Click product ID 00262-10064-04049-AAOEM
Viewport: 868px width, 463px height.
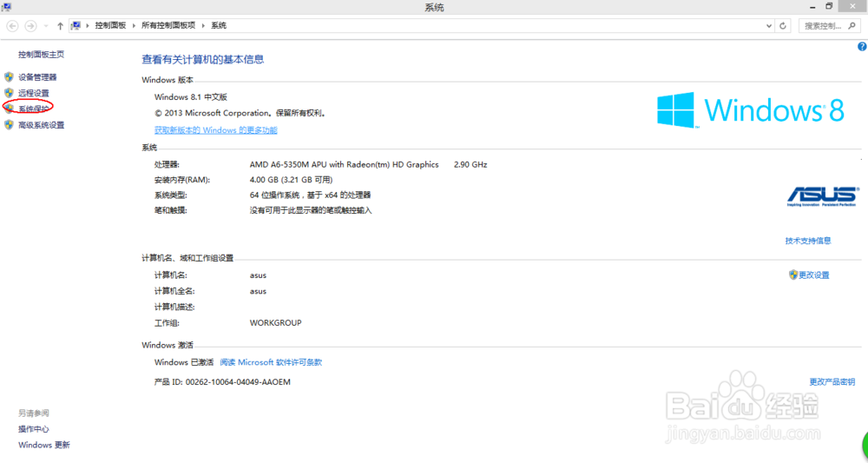coord(238,381)
